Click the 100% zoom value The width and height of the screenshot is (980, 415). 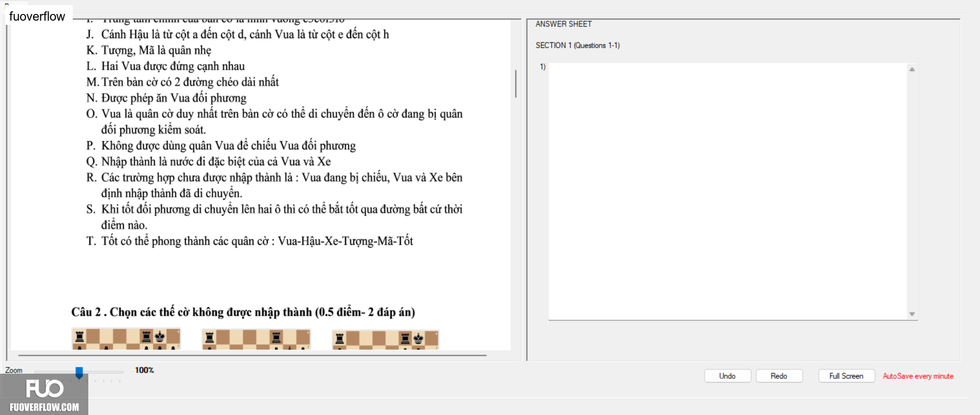145,370
